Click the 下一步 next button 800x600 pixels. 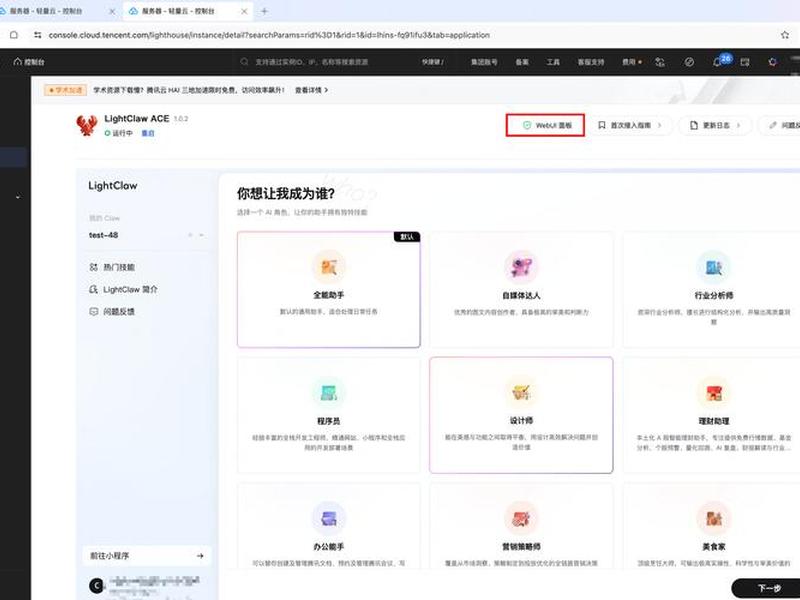(x=769, y=588)
